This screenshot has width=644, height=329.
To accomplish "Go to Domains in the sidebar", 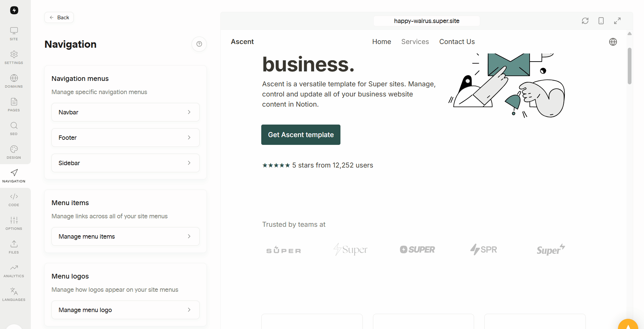I will coord(14,81).
